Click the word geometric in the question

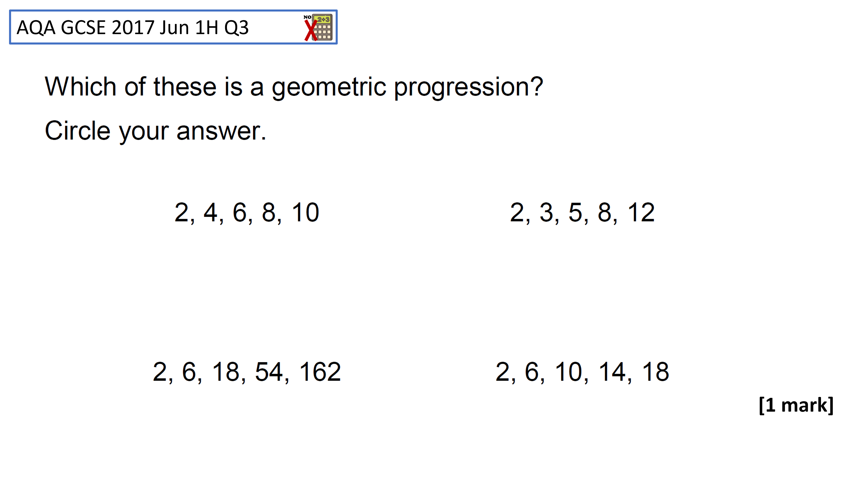click(x=328, y=88)
